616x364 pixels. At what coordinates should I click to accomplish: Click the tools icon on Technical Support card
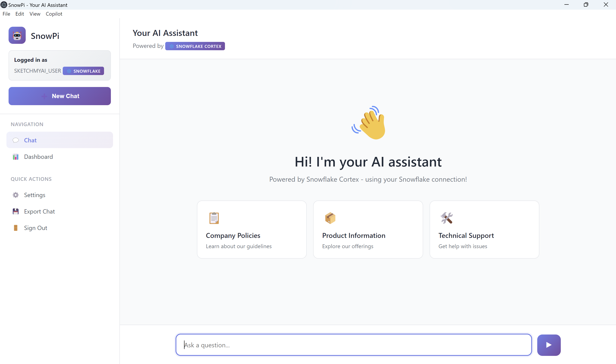[x=446, y=218]
